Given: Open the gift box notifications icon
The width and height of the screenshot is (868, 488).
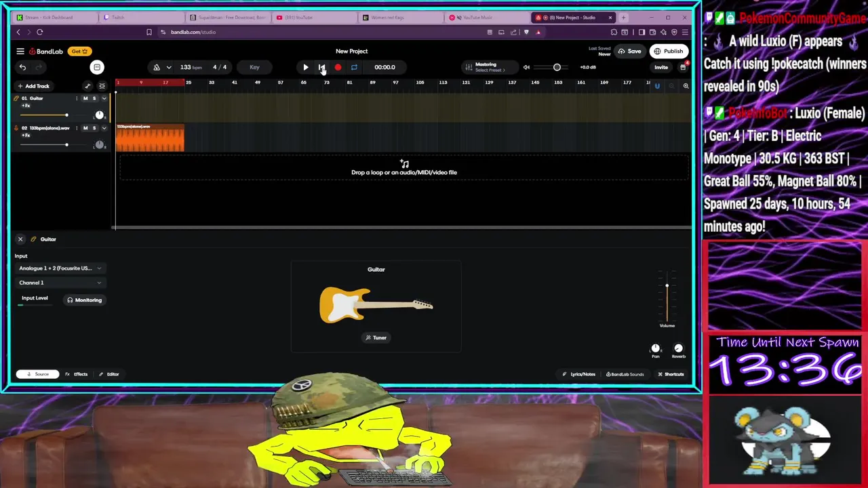Looking at the screenshot, I should tap(683, 67).
